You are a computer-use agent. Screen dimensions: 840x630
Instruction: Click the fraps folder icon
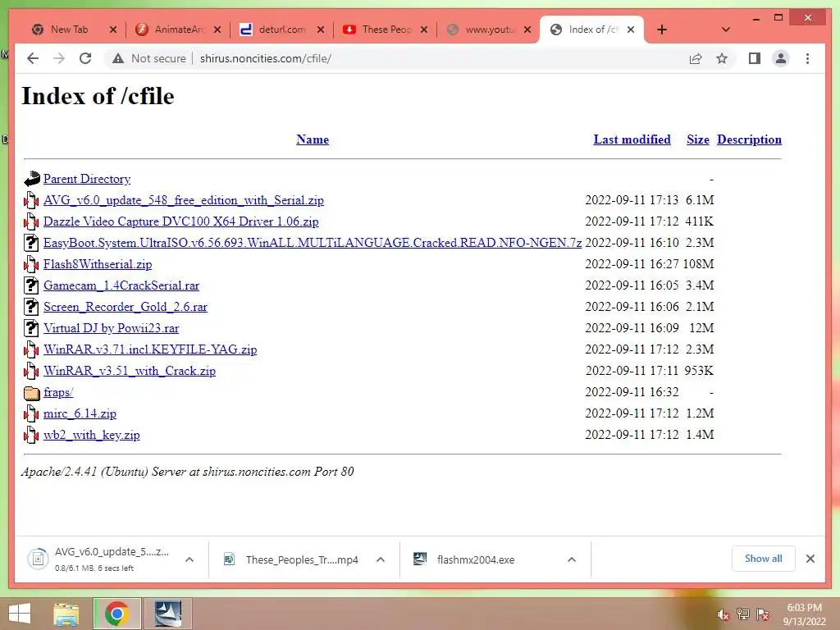click(x=32, y=393)
